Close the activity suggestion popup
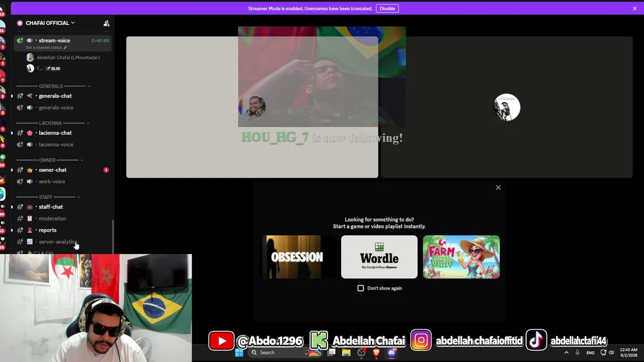The width and height of the screenshot is (644, 362). pyautogui.click(x=498, y=188)
